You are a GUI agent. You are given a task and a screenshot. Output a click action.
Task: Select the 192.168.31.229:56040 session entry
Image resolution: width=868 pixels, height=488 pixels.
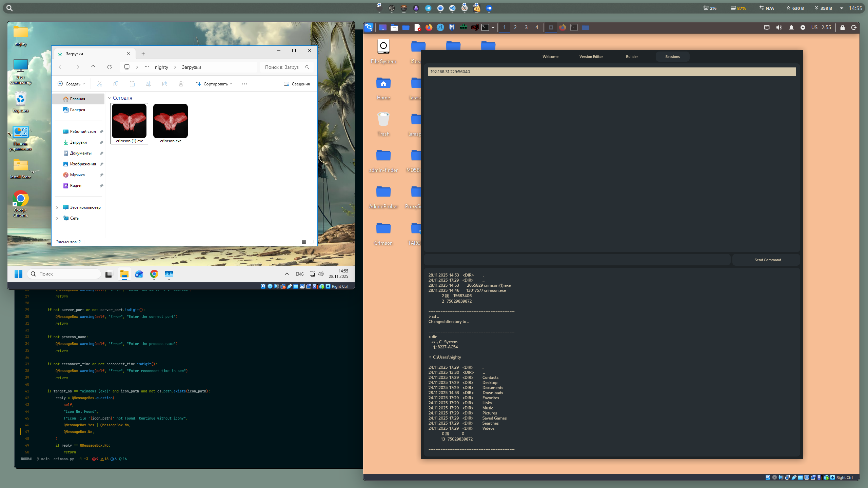[x=612, y=72]
